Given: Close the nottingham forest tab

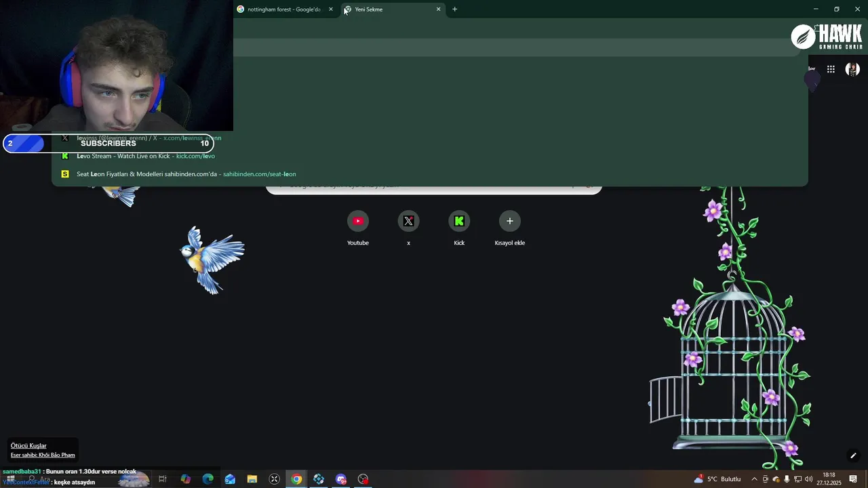Looking at the screenshot, I should 331,9.
